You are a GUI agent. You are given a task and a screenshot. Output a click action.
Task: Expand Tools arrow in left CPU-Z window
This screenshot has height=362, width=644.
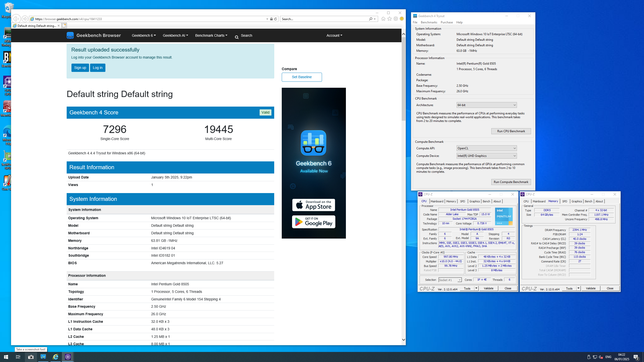(476, 288)
